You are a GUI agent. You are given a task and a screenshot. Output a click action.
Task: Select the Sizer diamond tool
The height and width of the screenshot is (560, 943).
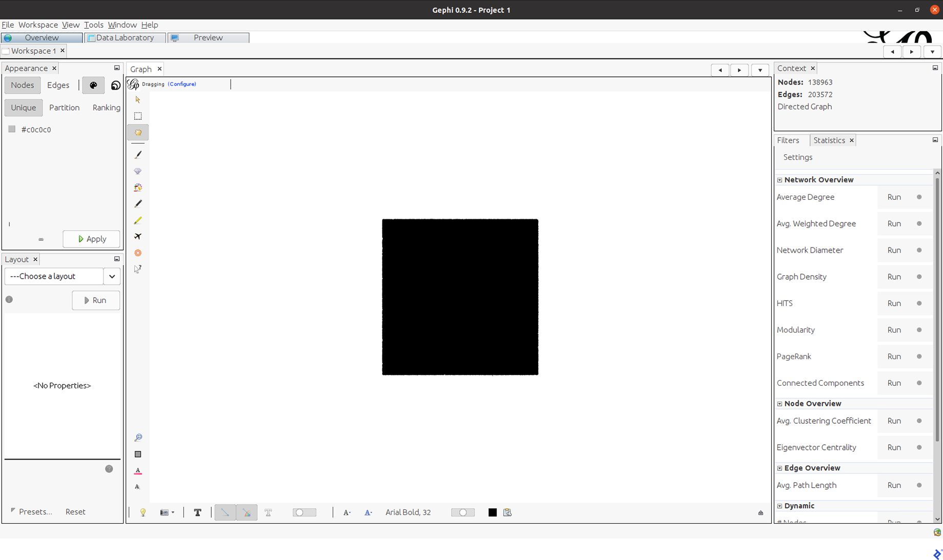[x=138, y=171]
